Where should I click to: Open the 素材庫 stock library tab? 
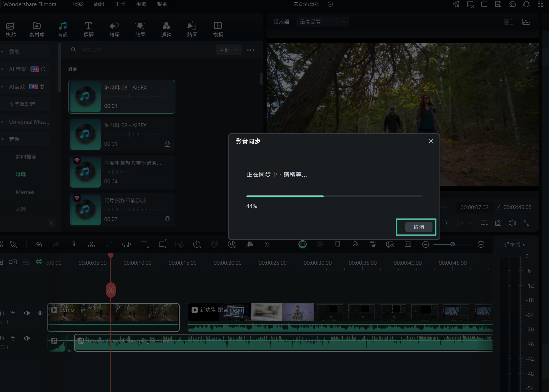click(x=37, y=29)
